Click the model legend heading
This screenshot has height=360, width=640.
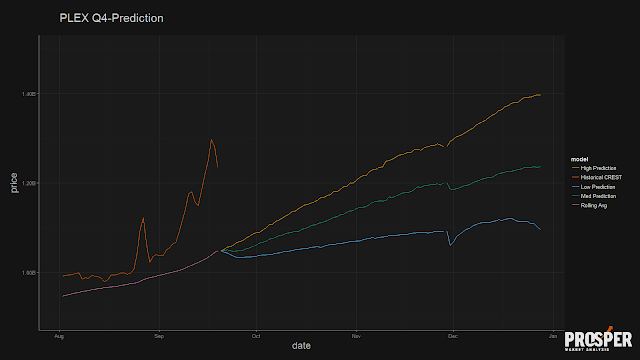click(579, 159)
